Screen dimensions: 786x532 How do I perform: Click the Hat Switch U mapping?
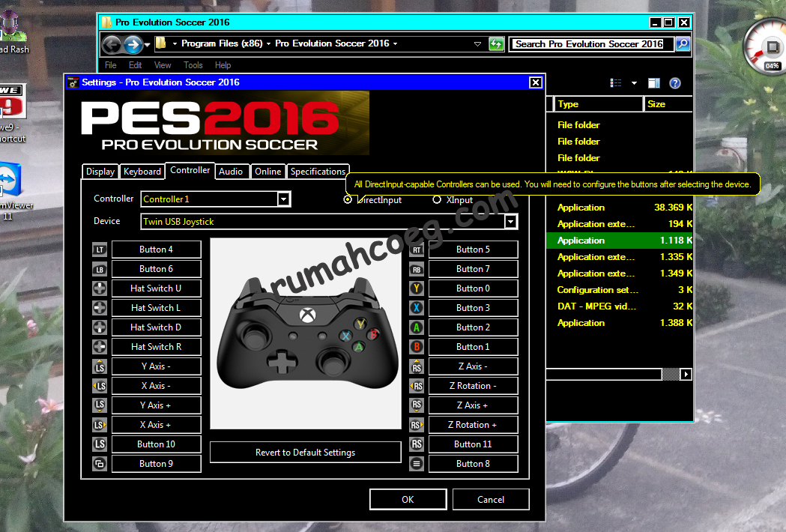[x=157, y=288]
